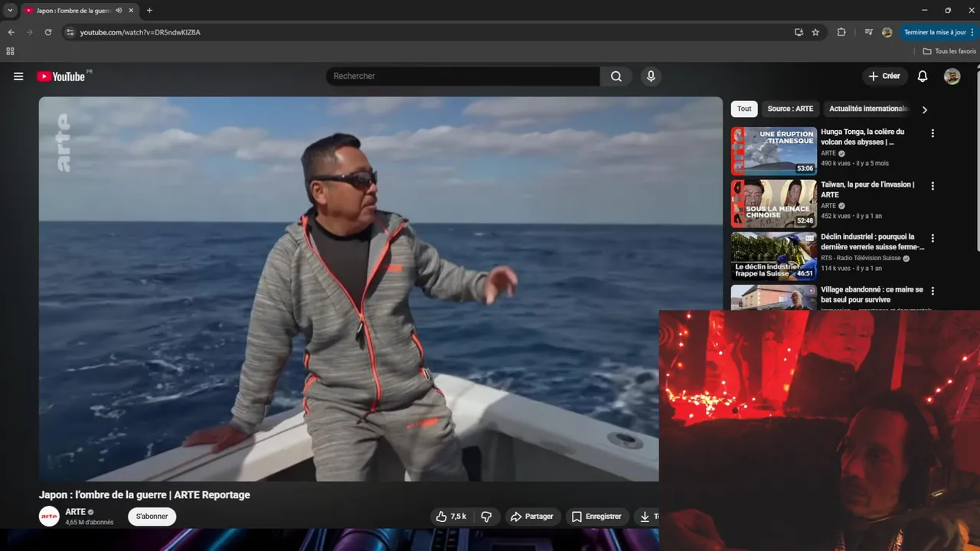
Task: Select the Tout filter chip
Action: 744,109
